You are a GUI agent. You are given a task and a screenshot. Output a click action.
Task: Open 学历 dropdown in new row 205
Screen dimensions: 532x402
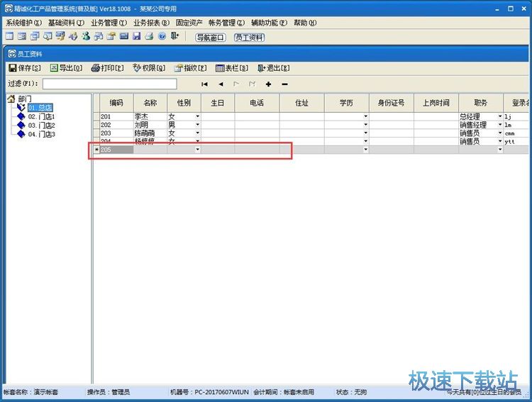[x=365, y=150]
